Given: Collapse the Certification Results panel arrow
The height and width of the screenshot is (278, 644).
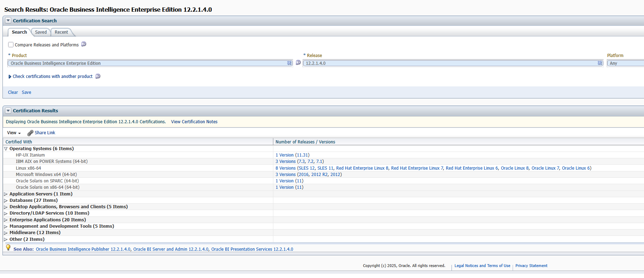Looking at the screenshot, I should click(8, 110).
